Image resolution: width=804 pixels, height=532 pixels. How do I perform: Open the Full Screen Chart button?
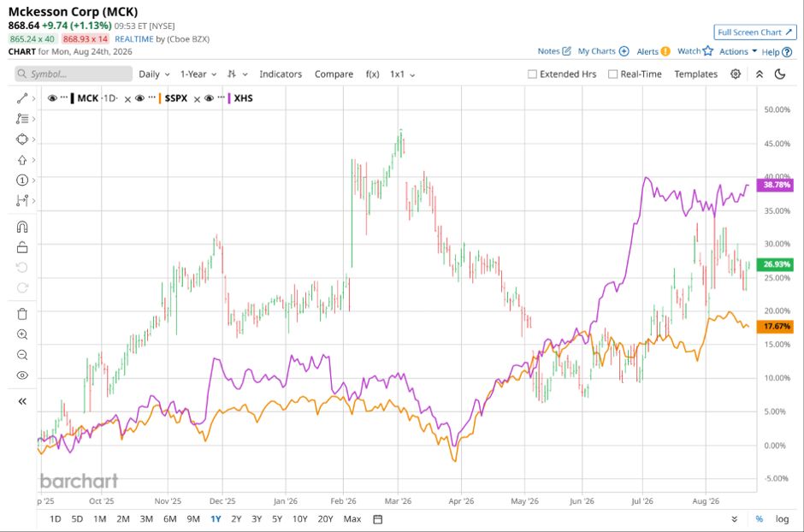click(x=755, y=33)
